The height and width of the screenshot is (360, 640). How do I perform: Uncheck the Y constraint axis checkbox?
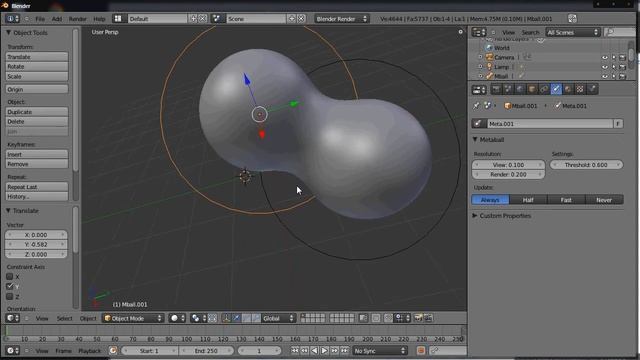(x=10, y=286)
